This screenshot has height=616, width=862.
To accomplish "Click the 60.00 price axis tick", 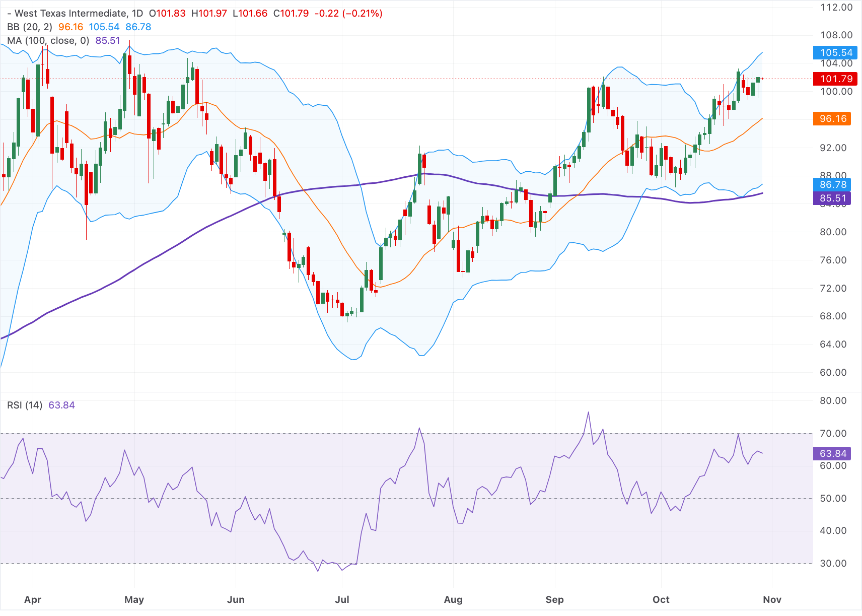I will (x=833, y=373).
